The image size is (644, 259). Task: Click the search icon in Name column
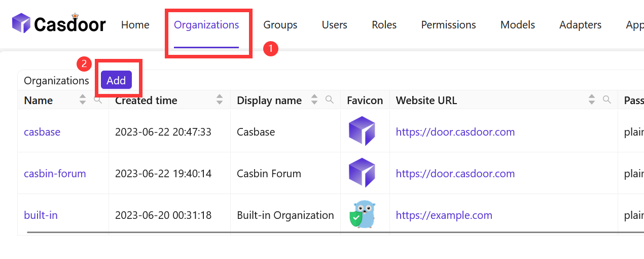(x=98, y=100)
